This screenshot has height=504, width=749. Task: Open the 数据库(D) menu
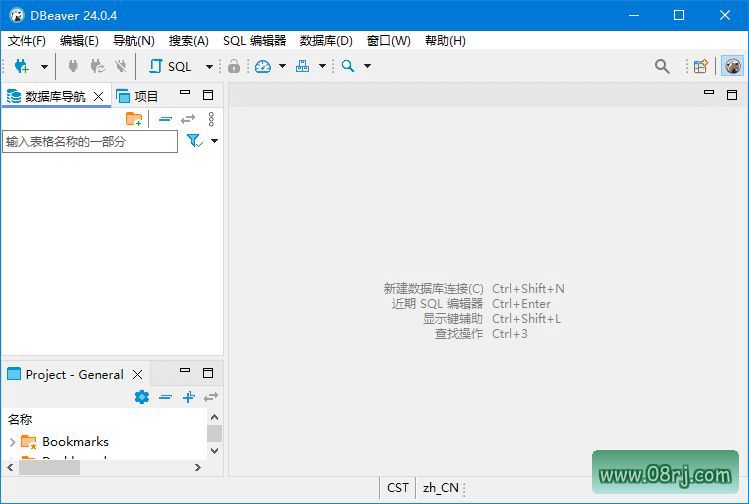pyautogui.click(x=326, y=41)
